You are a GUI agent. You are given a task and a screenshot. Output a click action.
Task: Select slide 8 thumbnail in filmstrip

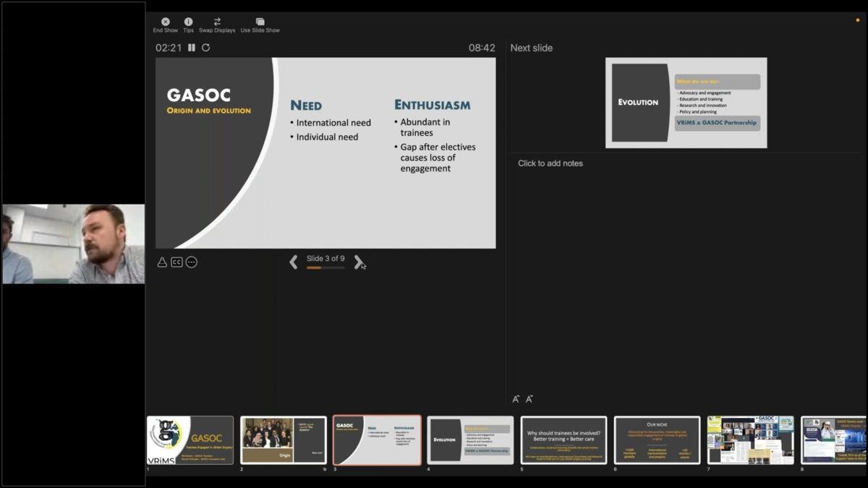pyautogui.click(x=833, y=440)
